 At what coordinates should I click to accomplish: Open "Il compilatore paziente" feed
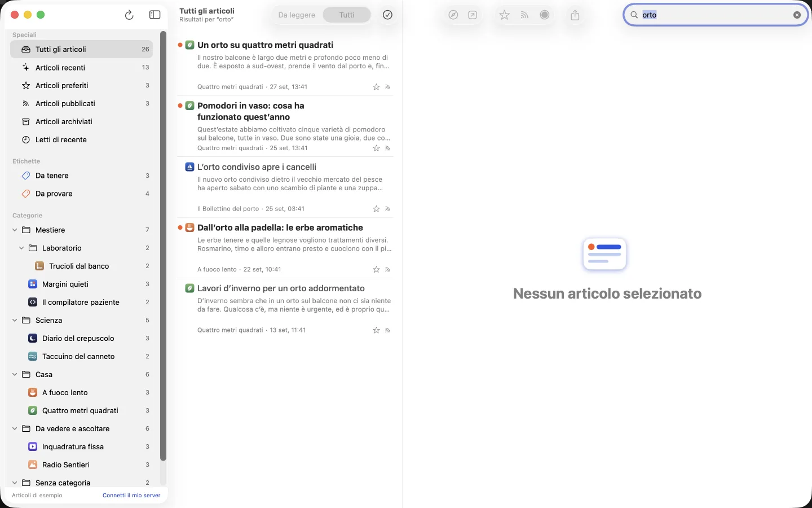coord(81,303)
